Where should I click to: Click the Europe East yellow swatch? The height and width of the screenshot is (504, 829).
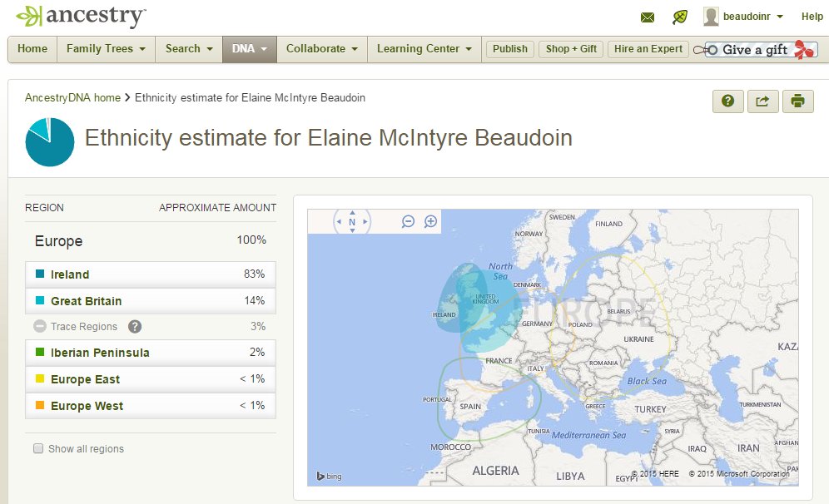(40, 378)
